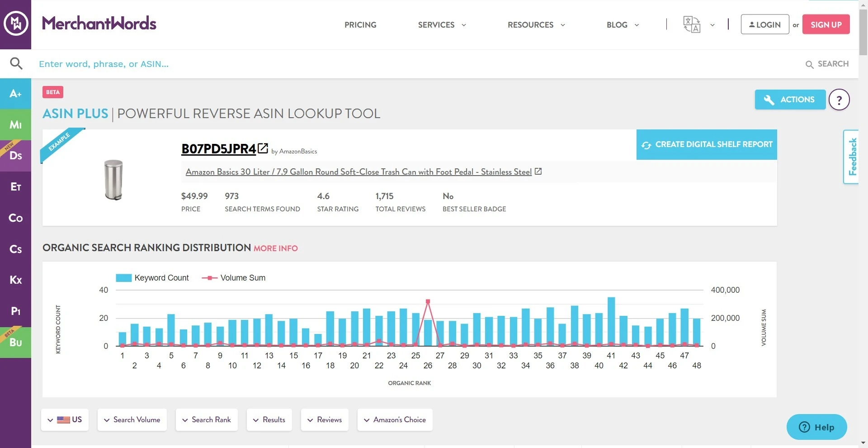Open the Kx sidebar tool icon
868x448 pixels.
click(x=15, y=280)
